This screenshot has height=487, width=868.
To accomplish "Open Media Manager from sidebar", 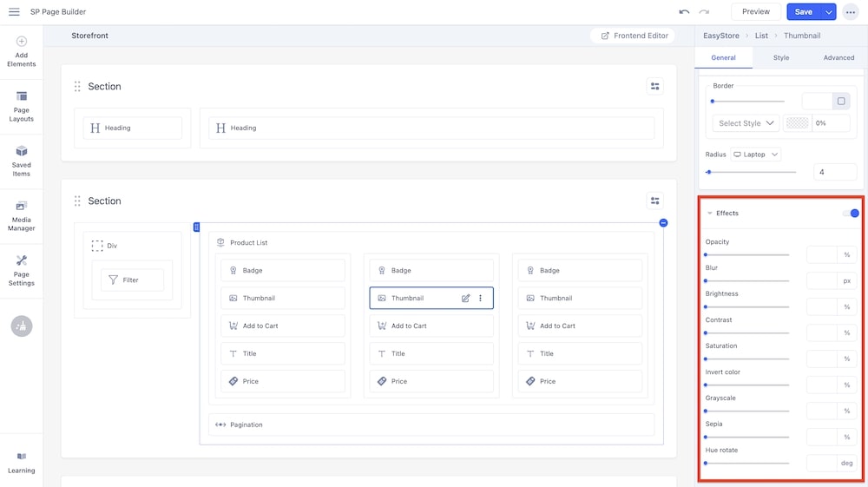I will 21,216.
